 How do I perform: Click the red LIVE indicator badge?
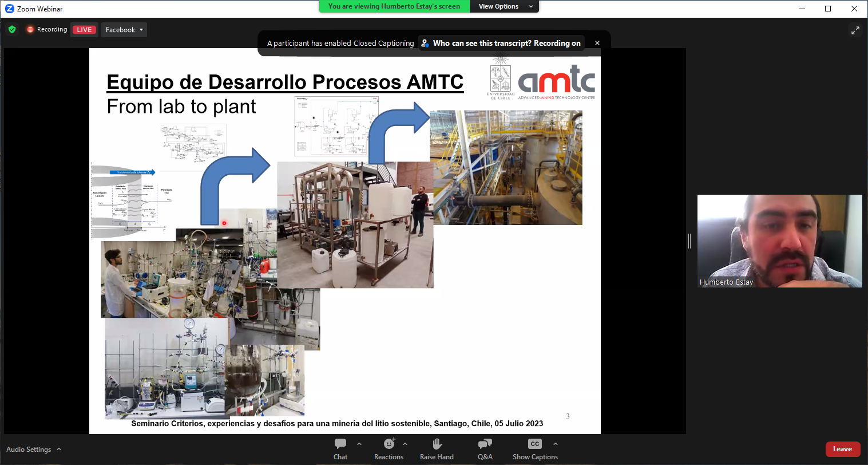[84, 30]
